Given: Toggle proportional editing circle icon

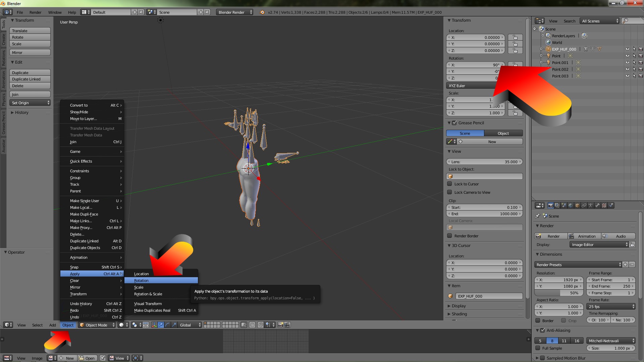Looking at the screenshot, I should click(x=252, y=325).
